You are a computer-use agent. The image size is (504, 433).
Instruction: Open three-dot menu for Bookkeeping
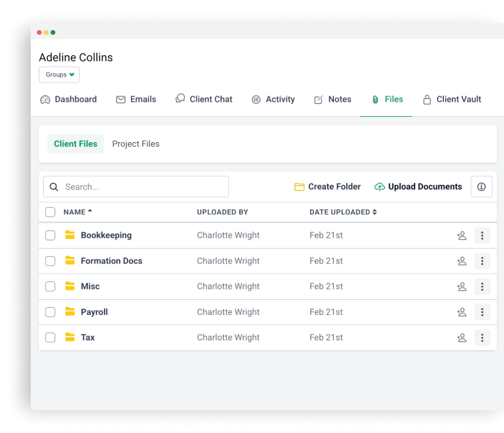(x=482, y=236)
